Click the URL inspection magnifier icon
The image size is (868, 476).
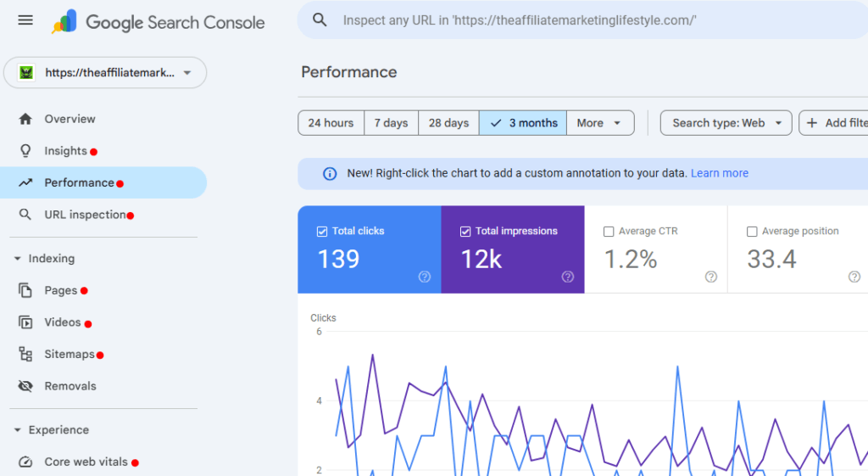tap(25, 215)
